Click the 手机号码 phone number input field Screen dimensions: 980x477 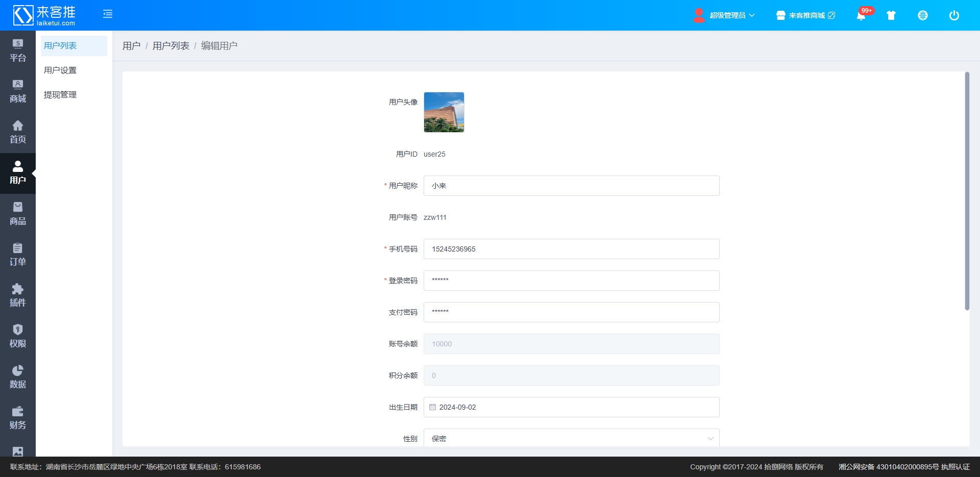click(x=571, y=249)
